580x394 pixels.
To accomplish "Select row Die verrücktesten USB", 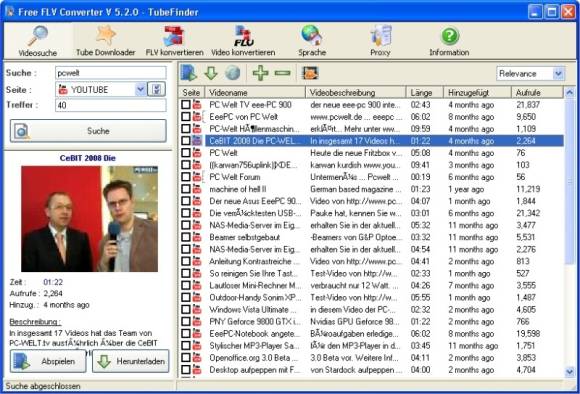I will click(x=371, y=213).
